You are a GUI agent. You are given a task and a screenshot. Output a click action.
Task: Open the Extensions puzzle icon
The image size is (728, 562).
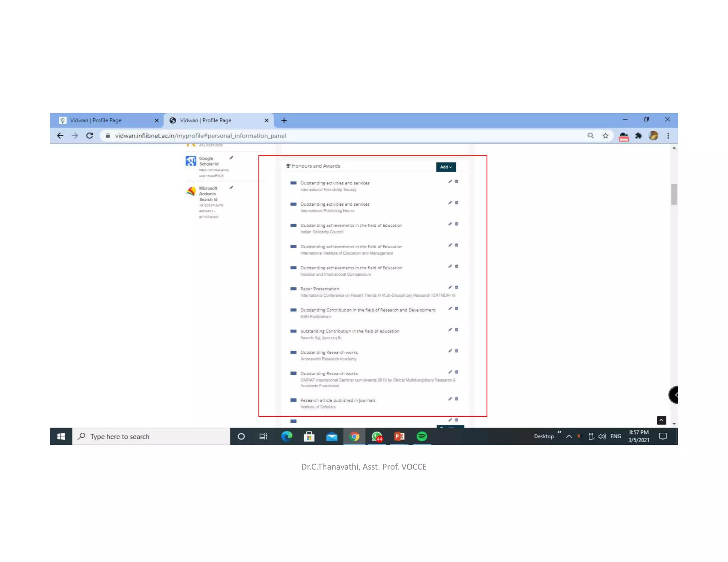639,136
